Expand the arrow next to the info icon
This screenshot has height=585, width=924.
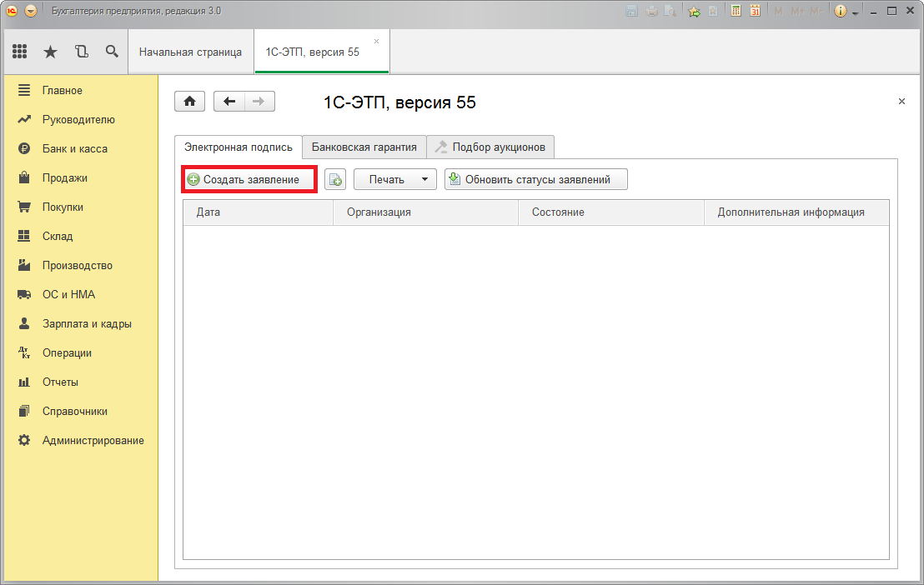click(x=855, y=12)
